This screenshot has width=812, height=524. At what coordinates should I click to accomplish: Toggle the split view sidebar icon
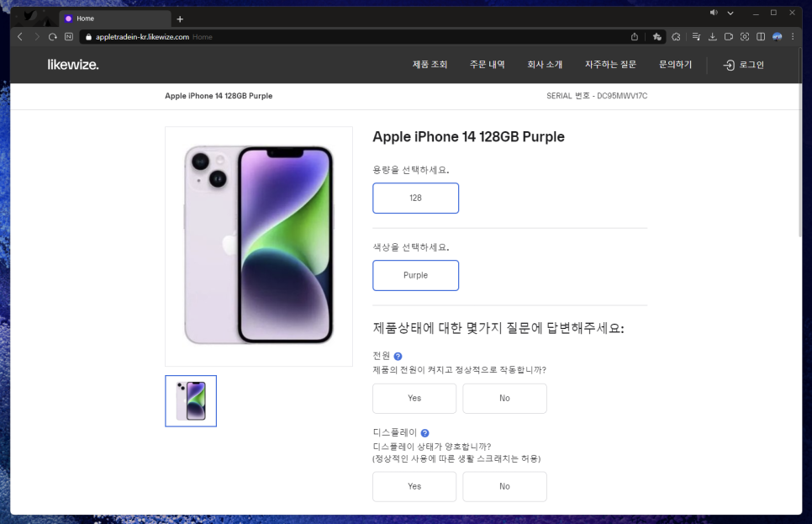pyautogui.click(x=761, y=37)
